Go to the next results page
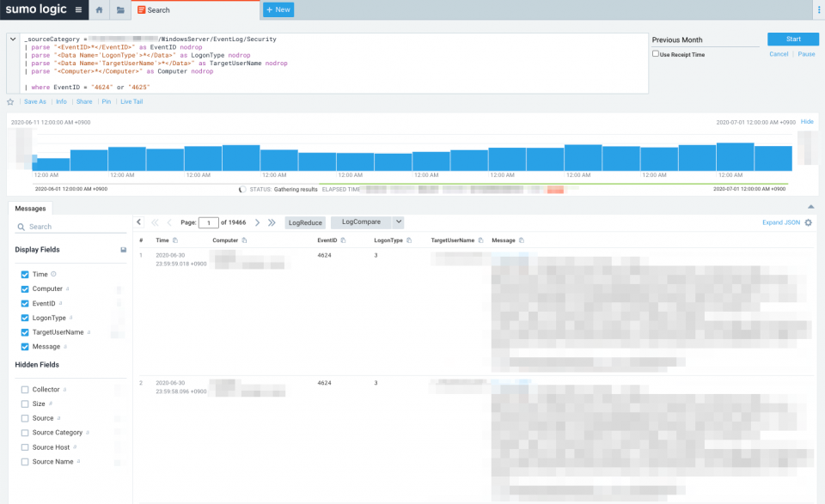The height and width of the screenshot is (504, 825). click(x=257, y=222)
